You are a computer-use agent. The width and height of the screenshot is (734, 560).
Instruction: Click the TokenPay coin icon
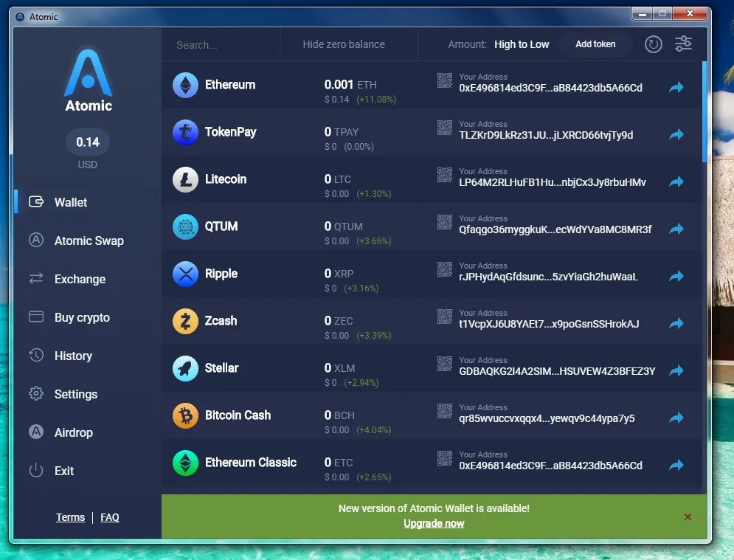click(185, 133)
